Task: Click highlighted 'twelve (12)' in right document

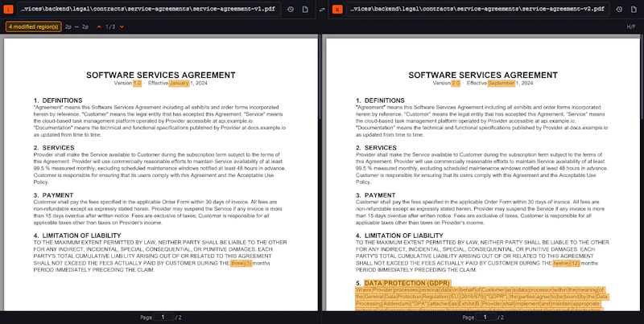Action: point(567,264)
